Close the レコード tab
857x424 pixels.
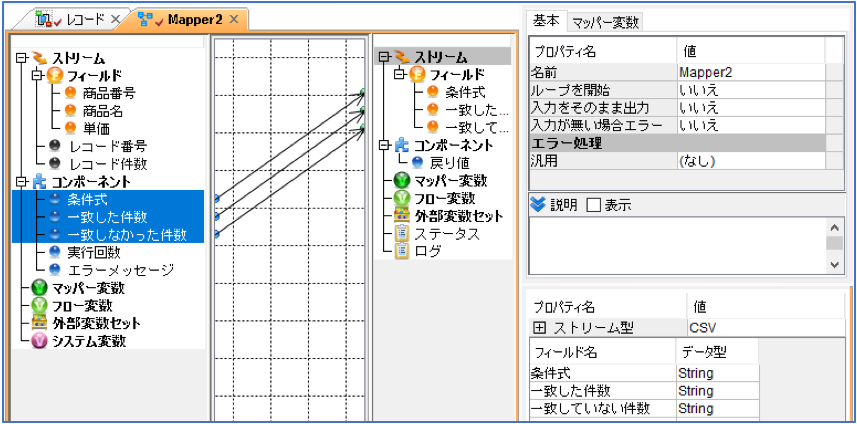115,20
